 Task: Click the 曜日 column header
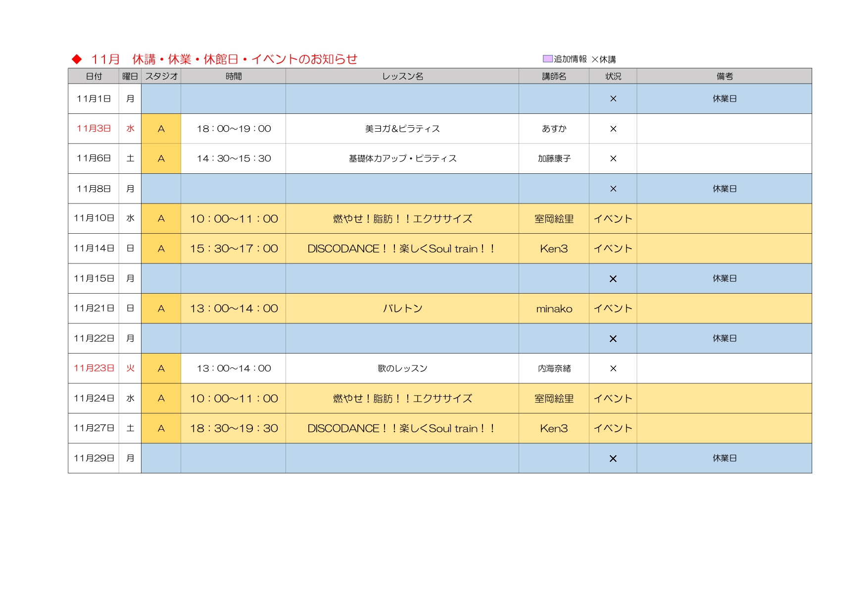130,76
